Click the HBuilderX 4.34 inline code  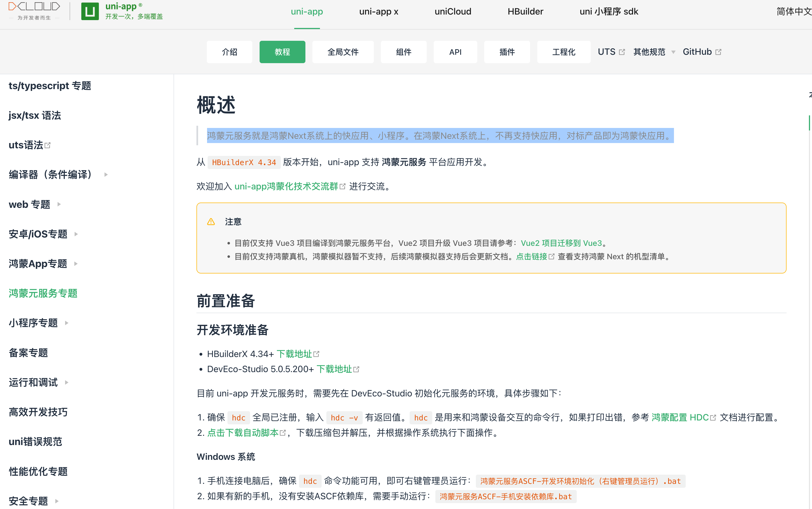(x=244, y=163)
